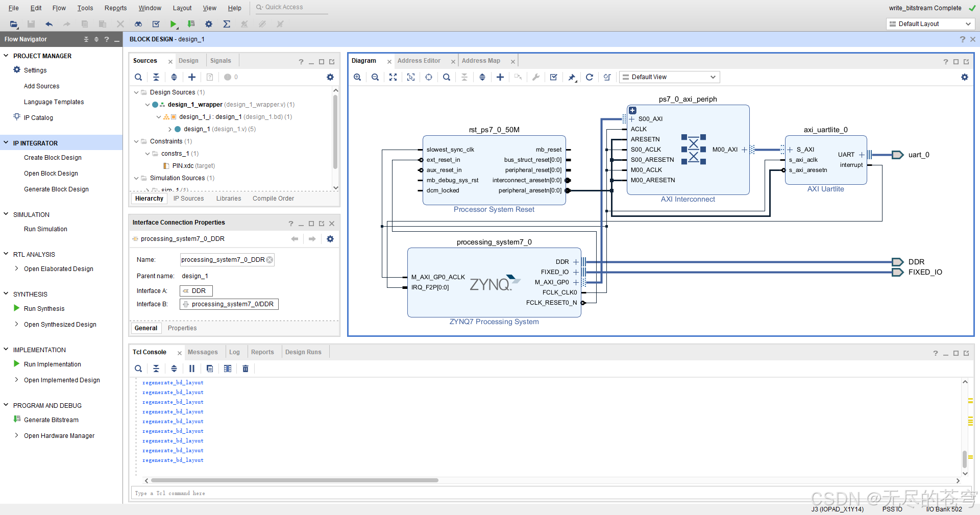Switch to Design Runs tab
Image resolution: width=980 pixels, height=515 pixels.
tap(303, 352)
